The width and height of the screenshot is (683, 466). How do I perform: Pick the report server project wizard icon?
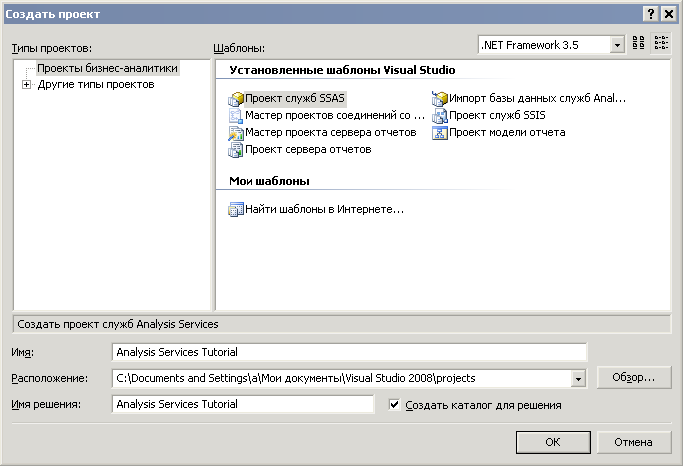[x=236, y=133]
